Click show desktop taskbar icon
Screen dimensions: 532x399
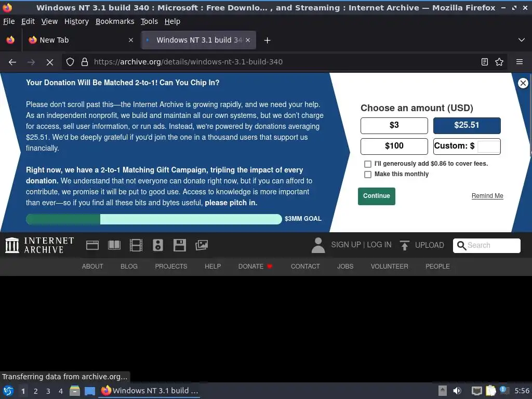90,391
